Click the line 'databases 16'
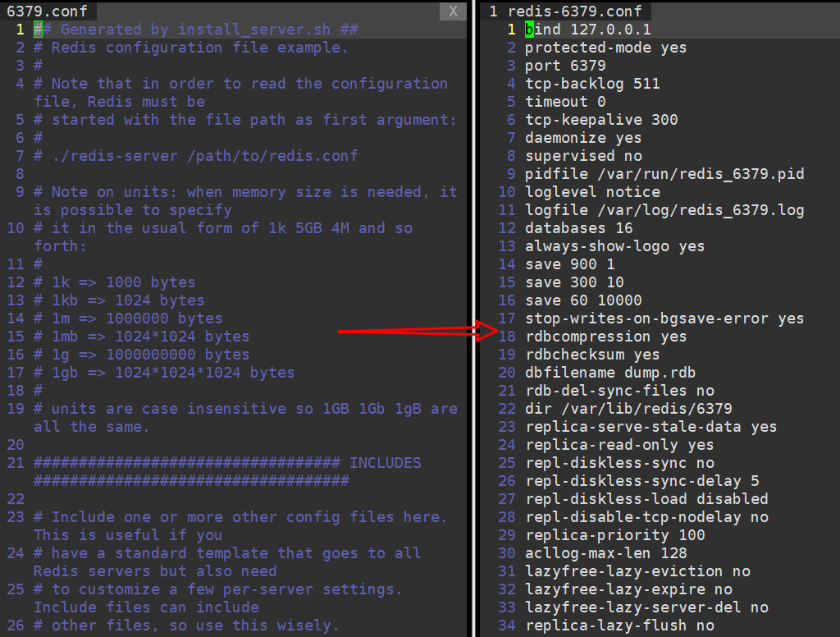Screen dimensions: 840x637 578,228
